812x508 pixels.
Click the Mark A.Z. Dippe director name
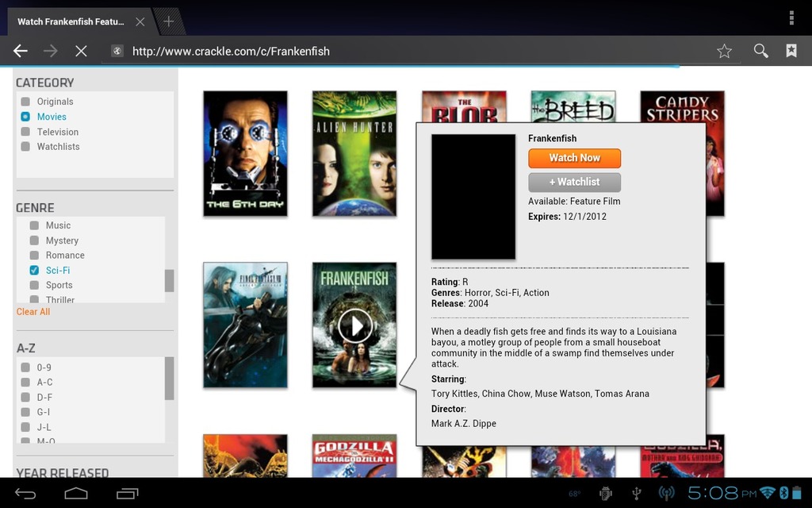(x=463, y=424)
